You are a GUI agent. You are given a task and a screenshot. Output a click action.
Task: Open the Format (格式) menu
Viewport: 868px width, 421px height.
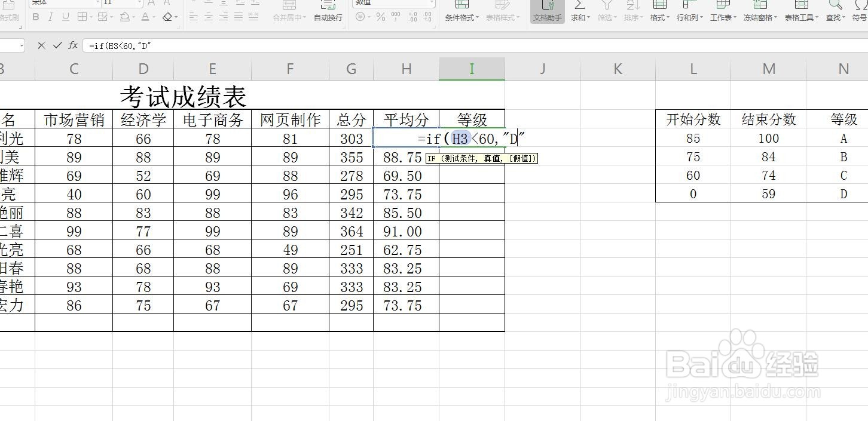[659, 11]
